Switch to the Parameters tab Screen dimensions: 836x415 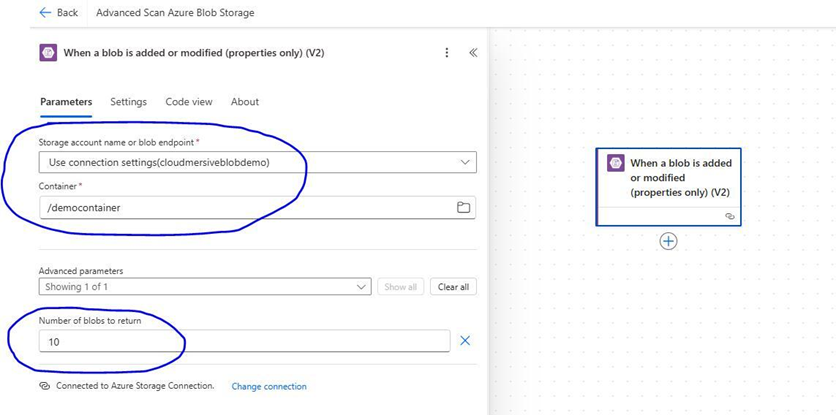click(66, 102)
